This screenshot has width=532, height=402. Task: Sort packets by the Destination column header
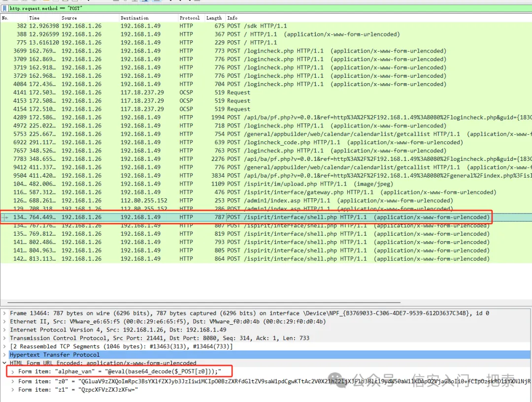pyautogui.click(x=134, y=18)
